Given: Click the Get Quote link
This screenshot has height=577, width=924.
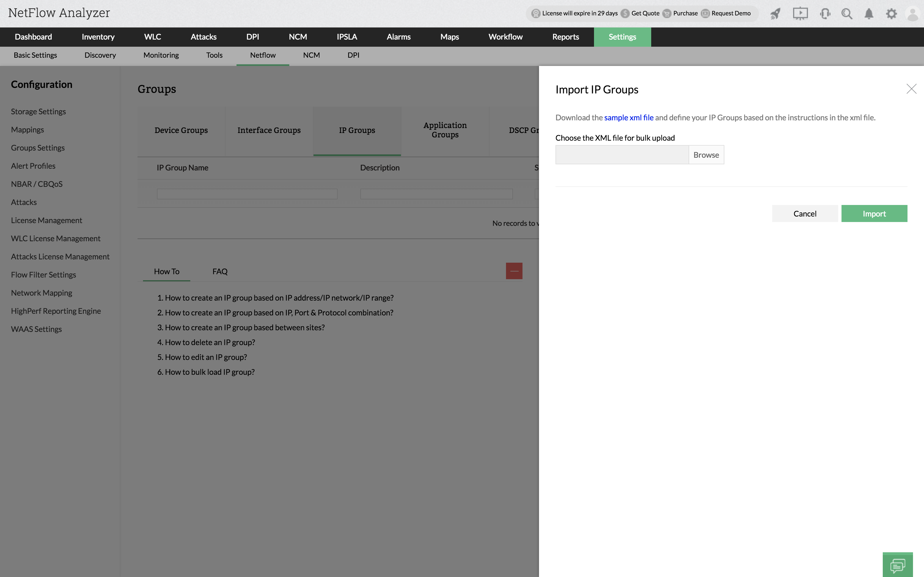Looking at the screenshot, I should coord(645,13).
